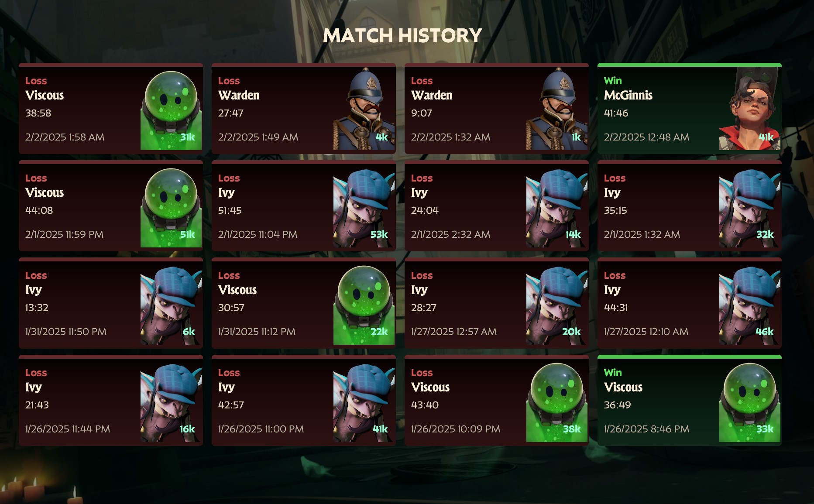Click the 53k souls value
The image size is (814, 504).
pyautogui.click(x=379, y=234)
